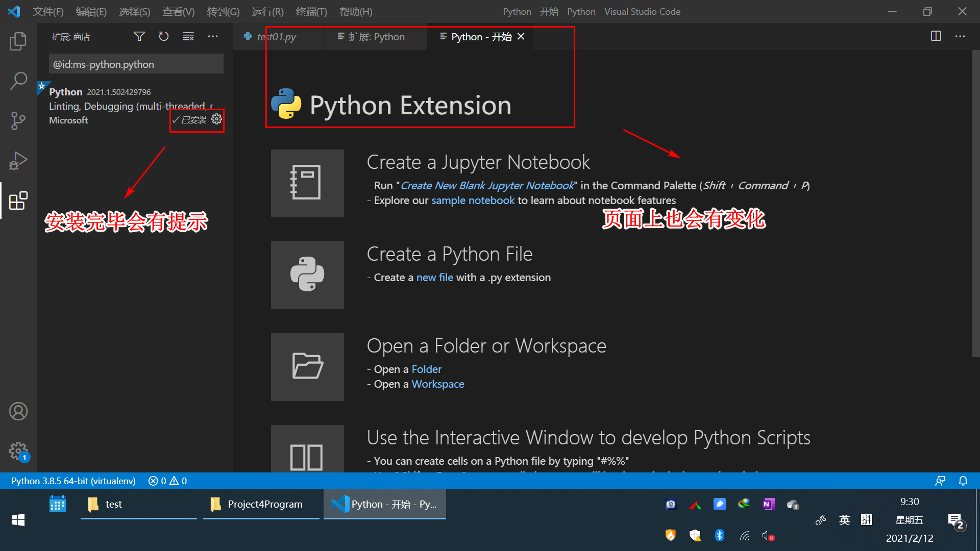980x551 pixels.
Task: Toggle the 英 input language indicator
Action: point(845,520)
